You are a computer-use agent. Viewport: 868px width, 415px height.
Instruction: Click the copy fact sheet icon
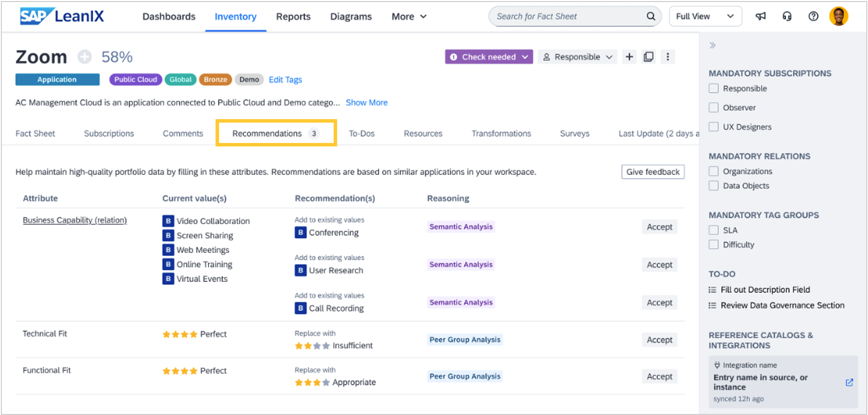648,57
